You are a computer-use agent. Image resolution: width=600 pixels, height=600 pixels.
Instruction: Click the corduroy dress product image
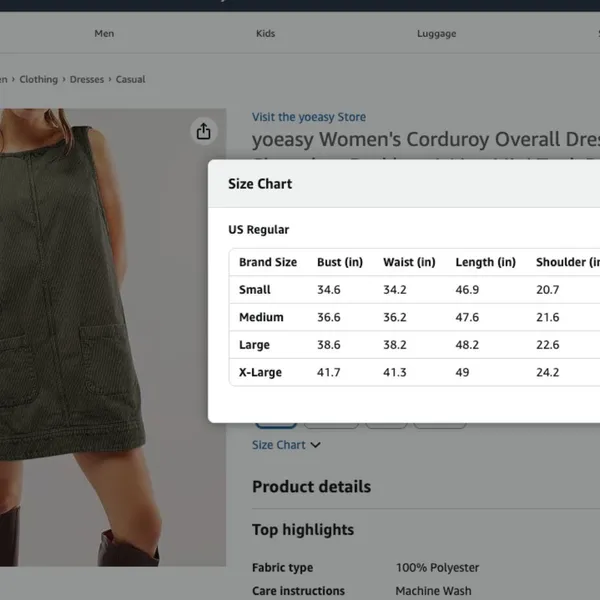[112, 337]
